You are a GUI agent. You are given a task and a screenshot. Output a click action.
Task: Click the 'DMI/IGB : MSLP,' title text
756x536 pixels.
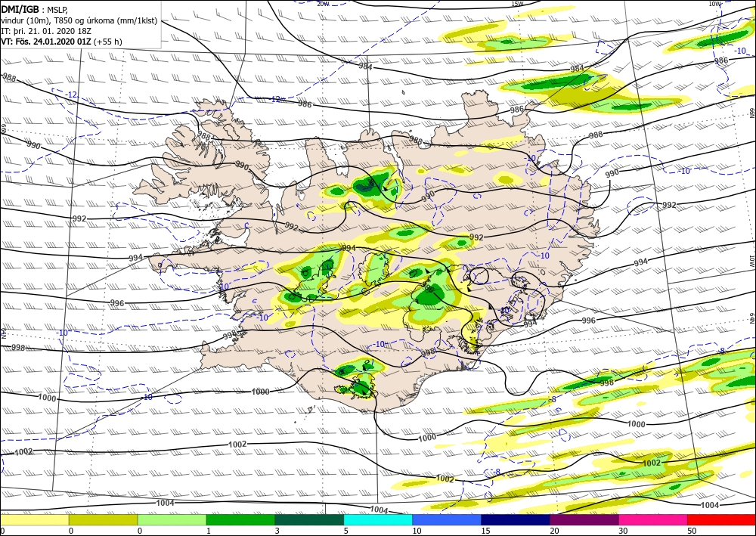pos(36,9)
